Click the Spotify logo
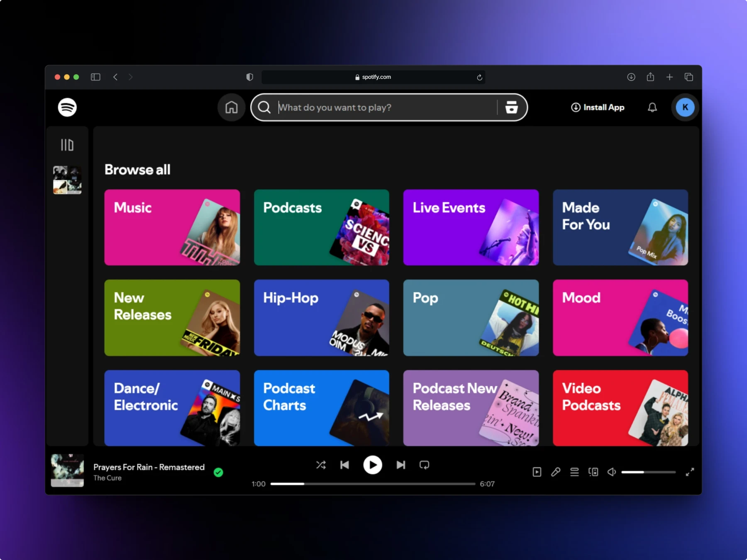Viewport: 747px width, 560px height. pos(67,107)
